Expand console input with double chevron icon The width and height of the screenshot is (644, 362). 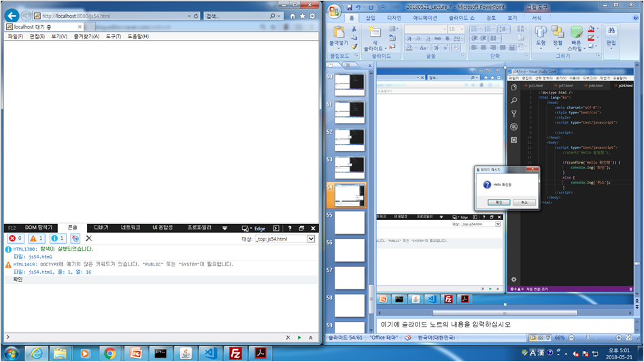click(311, 338)
